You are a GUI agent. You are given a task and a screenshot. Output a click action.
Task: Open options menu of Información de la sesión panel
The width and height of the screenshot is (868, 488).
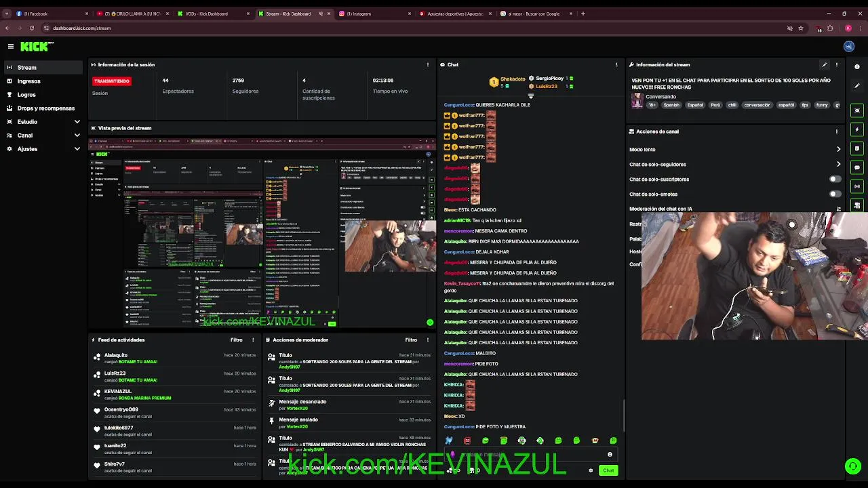[428, 64]
